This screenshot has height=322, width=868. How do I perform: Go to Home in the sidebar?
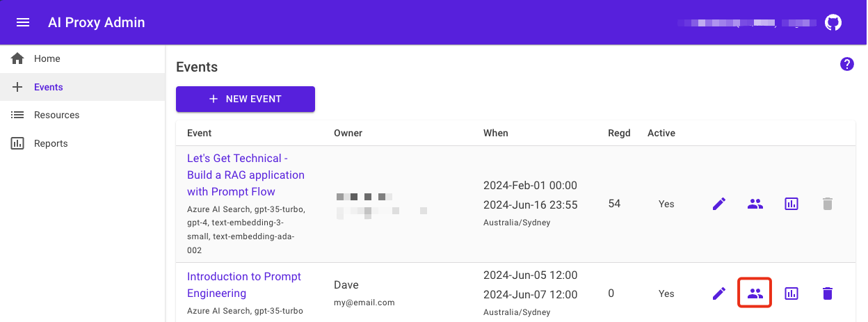pyautogui.click(x=47, y=59)
